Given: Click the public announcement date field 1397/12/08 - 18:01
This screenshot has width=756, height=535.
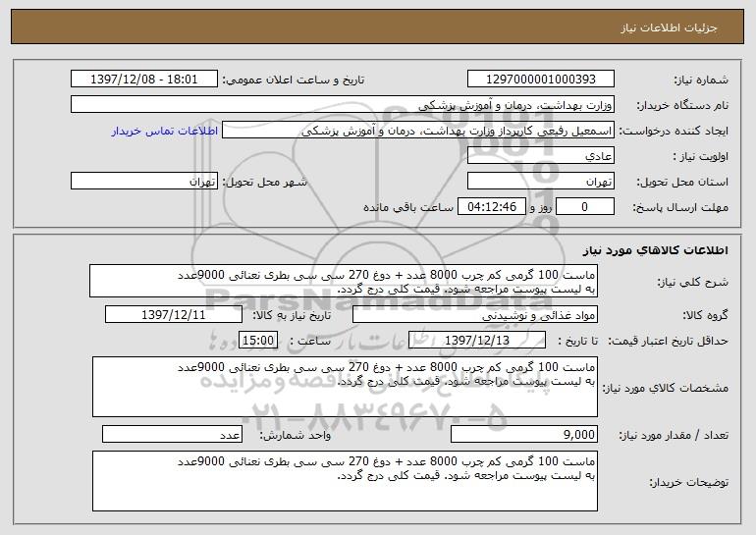Looking at the screenshot, I should click(144, 80).
